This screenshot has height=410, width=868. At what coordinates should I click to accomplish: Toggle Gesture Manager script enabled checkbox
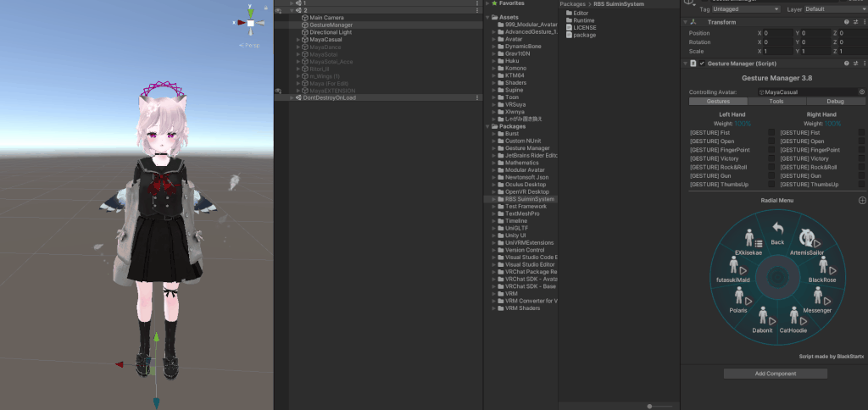pyautogui.click(x=702, y=64)
